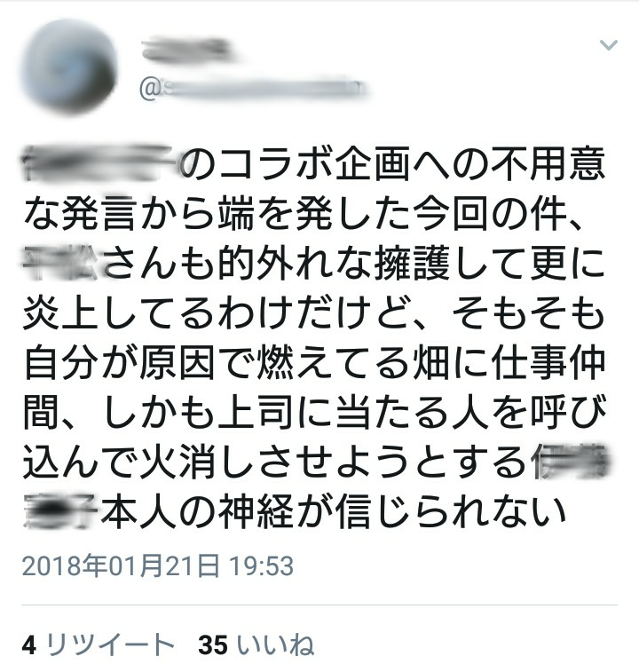Click the phrase 発言から端を発した今回の件
The width and height of the screenshot is (639, 672).
pos(314,212)
